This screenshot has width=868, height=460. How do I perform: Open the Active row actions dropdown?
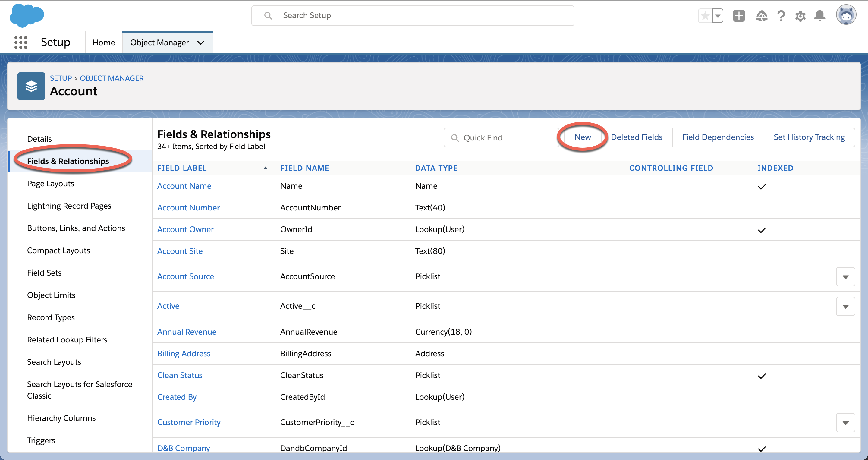[x=845, y=306]
